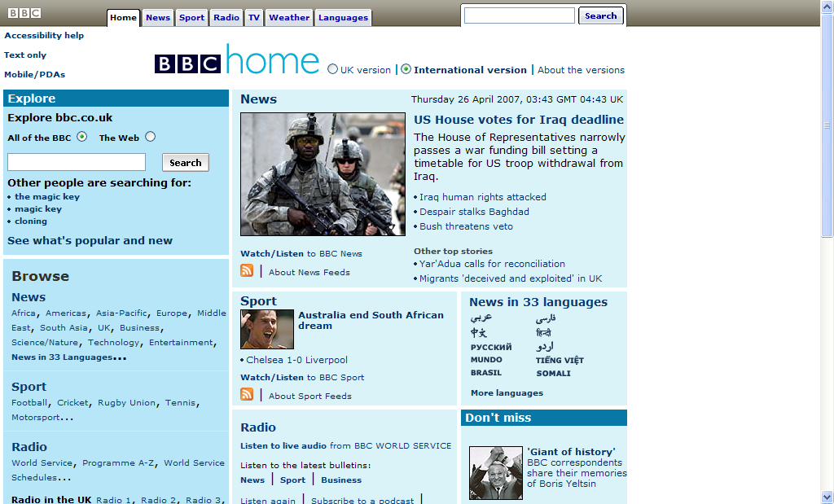Click the News RSS feed icon
Viewport: 834px width, 504px height.
click(x=247, y=271)
